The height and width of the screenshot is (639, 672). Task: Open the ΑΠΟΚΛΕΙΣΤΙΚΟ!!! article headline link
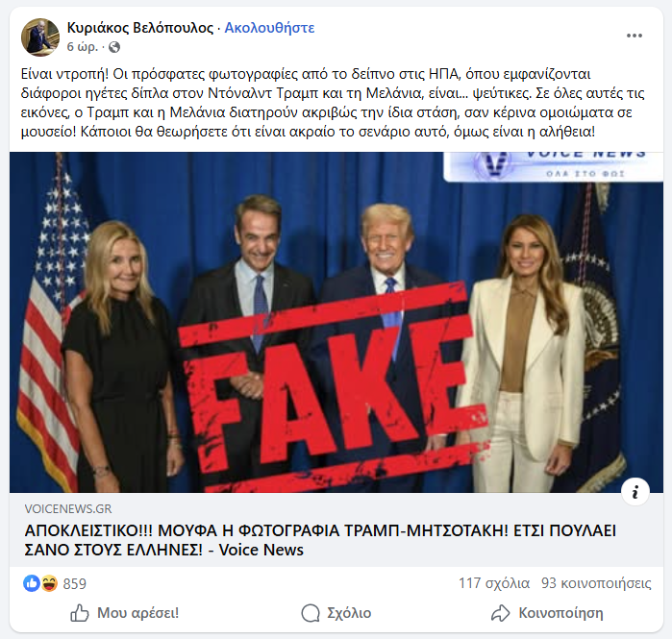pyautogui.click(x=320, y=540)
